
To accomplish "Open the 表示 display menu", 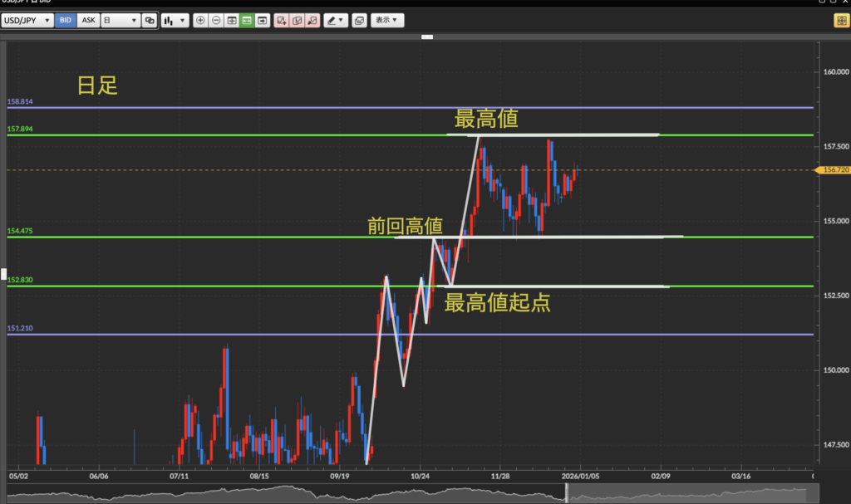I will (x=386, y=20).
